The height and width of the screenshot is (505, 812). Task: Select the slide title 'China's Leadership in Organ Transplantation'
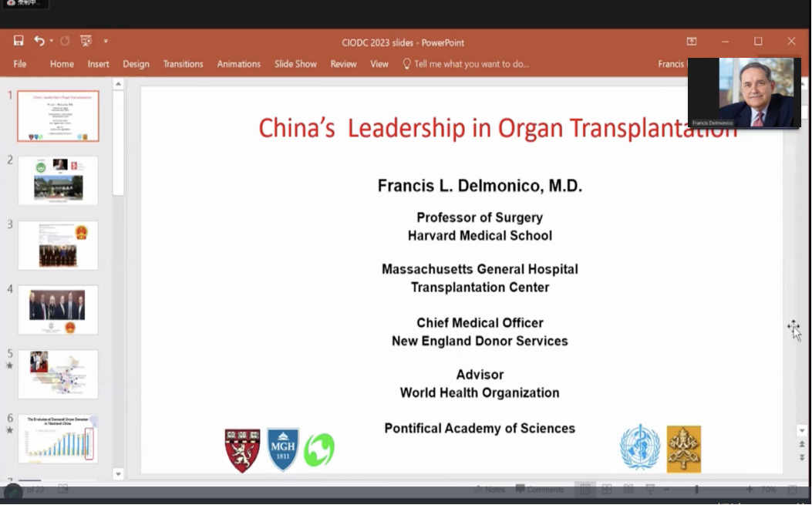(x=497, y=128)
